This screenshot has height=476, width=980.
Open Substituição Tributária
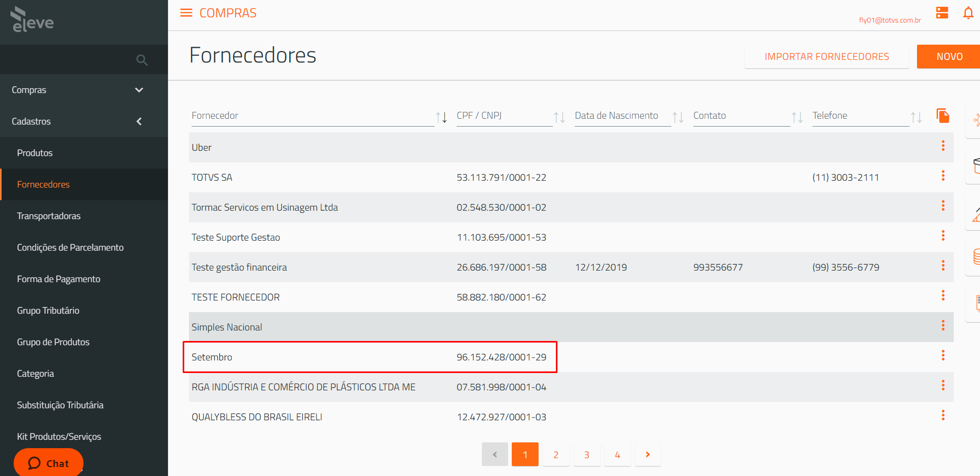tap(84, 405)
